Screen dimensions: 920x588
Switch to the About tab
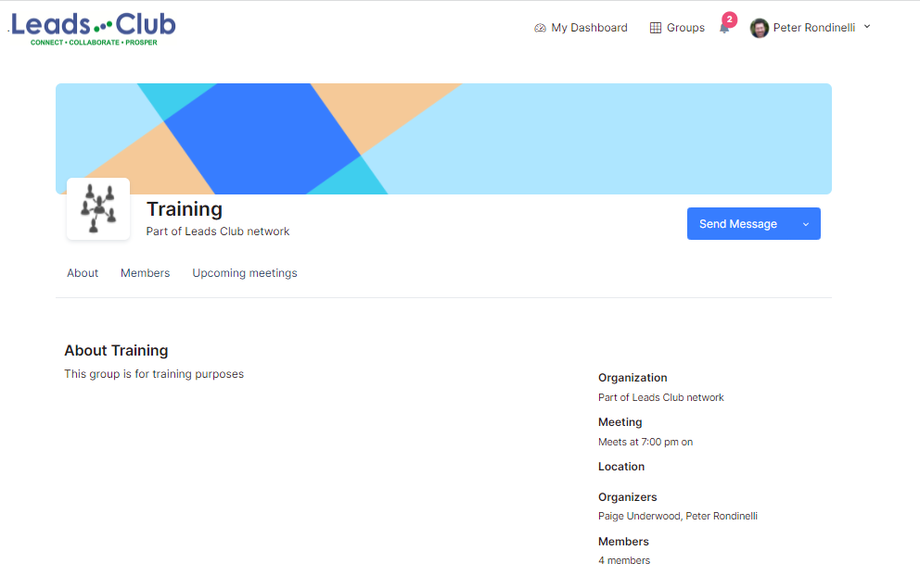point(82,273)
